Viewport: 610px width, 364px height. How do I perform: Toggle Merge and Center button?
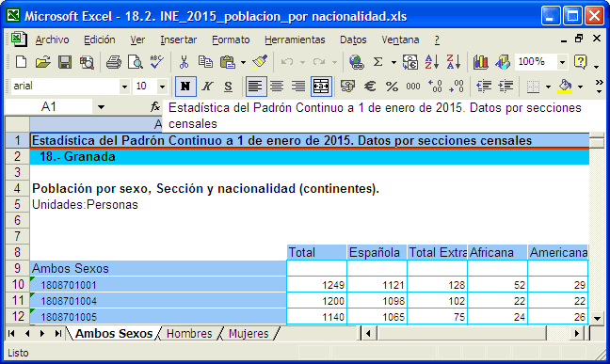[x=321, y=86]
